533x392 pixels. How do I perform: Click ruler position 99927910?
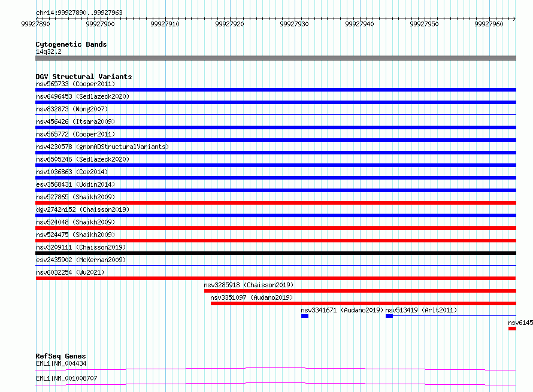click(x=165, y=24)
